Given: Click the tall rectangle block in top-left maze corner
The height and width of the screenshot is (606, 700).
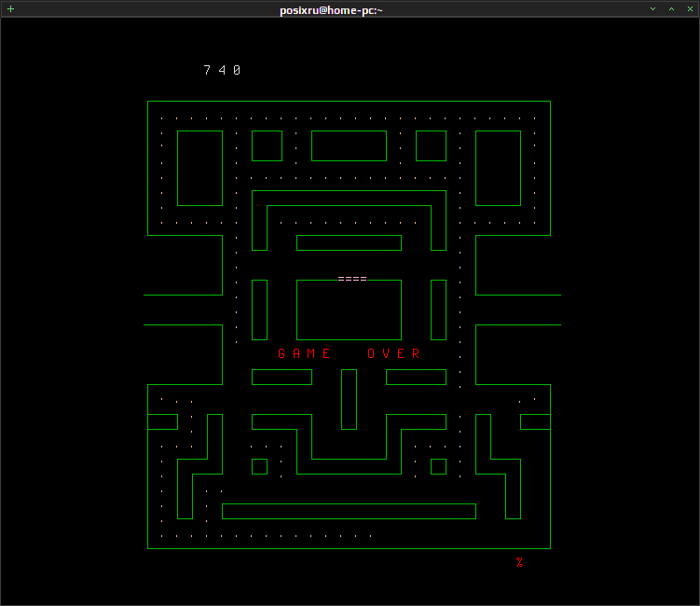Looking at the screenshot, I should click(200, 169).
